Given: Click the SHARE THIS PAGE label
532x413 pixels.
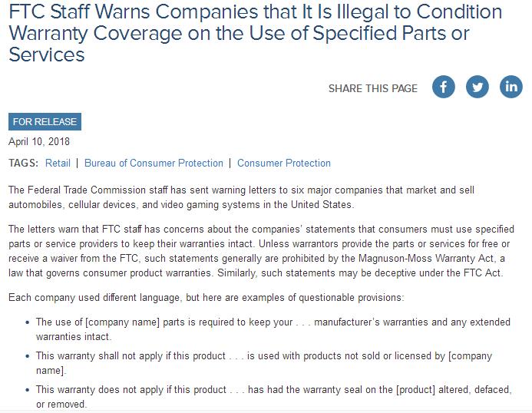Looking at the screenshot, I should pos(373,88).
